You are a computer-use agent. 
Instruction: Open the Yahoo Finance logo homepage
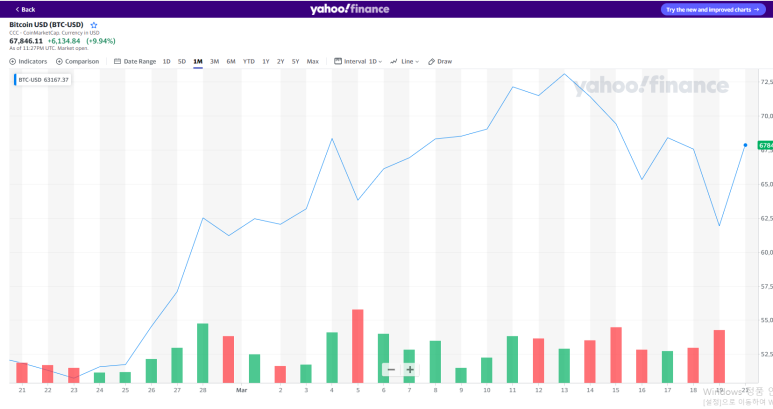click(350, 9)
